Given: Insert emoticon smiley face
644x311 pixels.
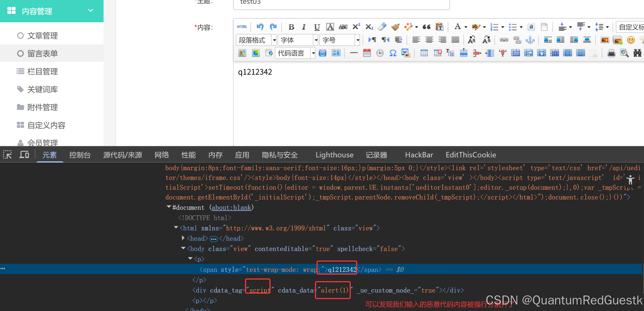Looking at the screenshot, I should tap(631, 40).
